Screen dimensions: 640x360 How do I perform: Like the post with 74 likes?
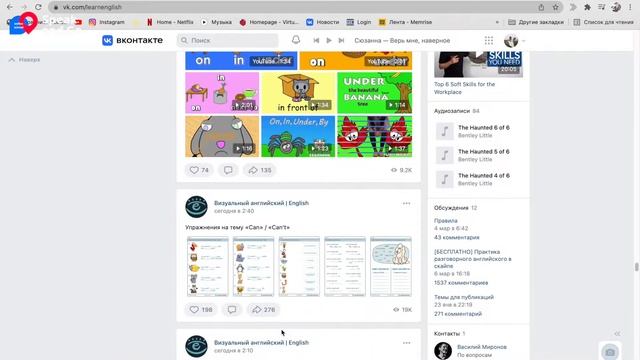(x=199, y=170)
